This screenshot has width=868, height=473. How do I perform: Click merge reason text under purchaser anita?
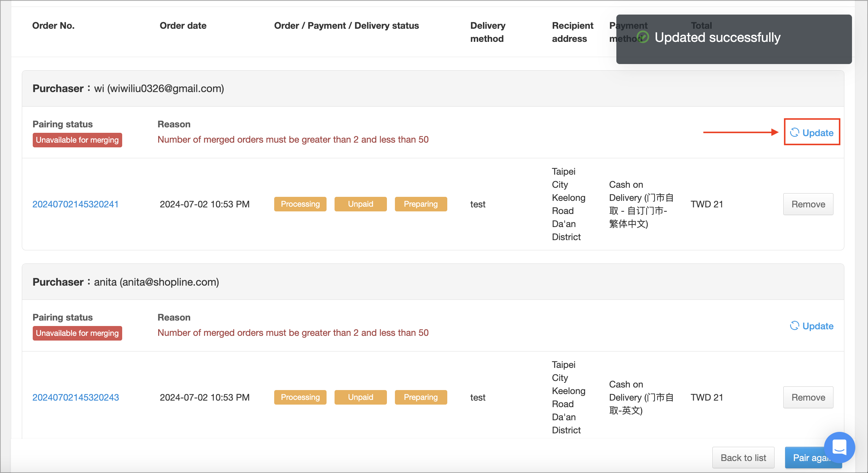click(x=293, y=333)
